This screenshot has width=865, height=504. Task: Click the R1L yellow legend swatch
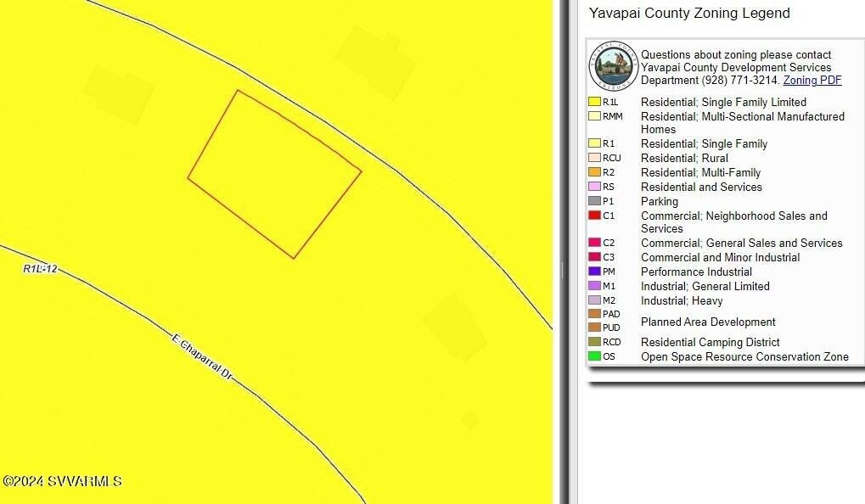pos(594,102)
